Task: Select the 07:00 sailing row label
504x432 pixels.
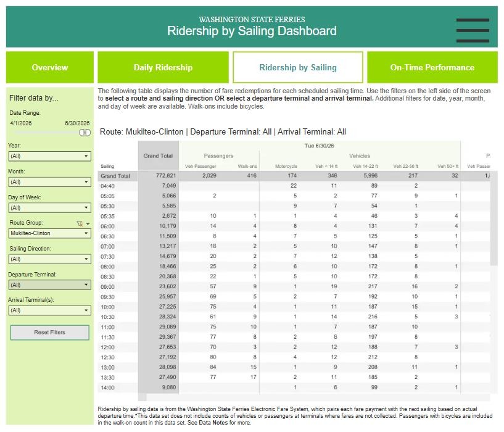Action: pyautogui.click(x=107, y=246)
